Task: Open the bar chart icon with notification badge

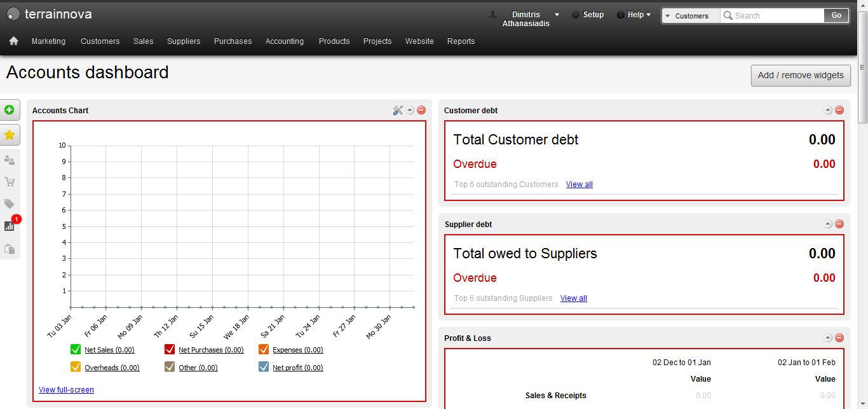Action: [x=10, y=226]
